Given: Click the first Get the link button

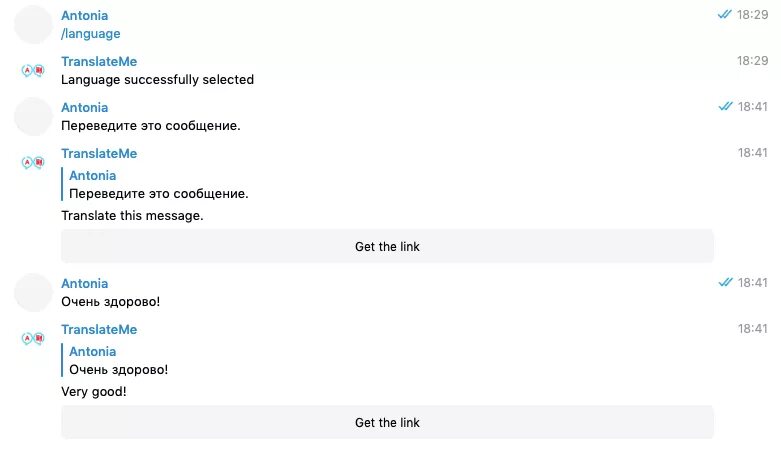Looking at the screenshot, I should pyautogui.click(x=387, y=246).
